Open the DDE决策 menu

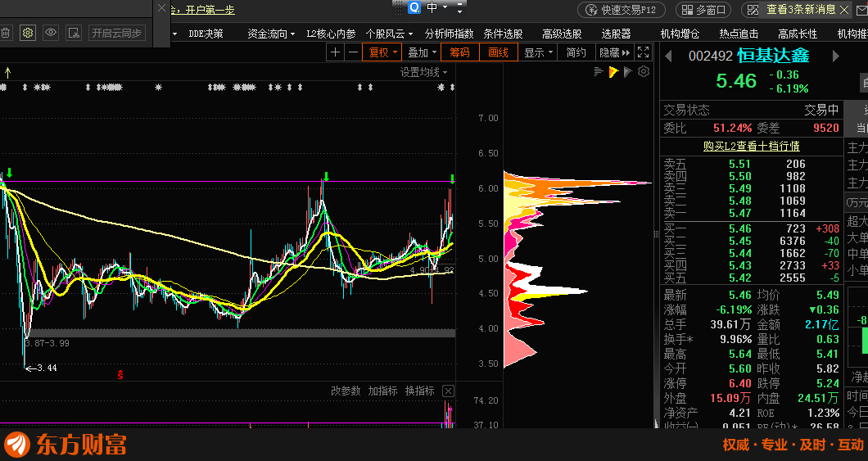(x=206, y=34)
